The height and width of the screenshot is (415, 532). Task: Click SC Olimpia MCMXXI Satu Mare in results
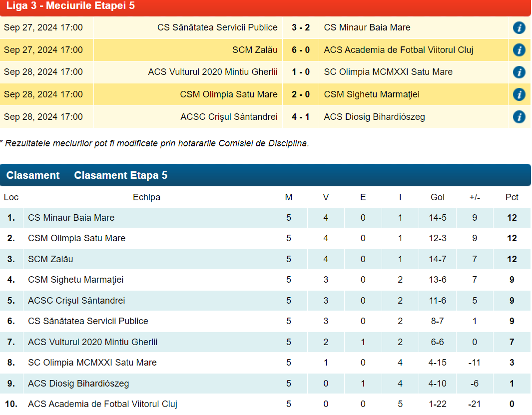pyautogui.click(x=388, y=72)
